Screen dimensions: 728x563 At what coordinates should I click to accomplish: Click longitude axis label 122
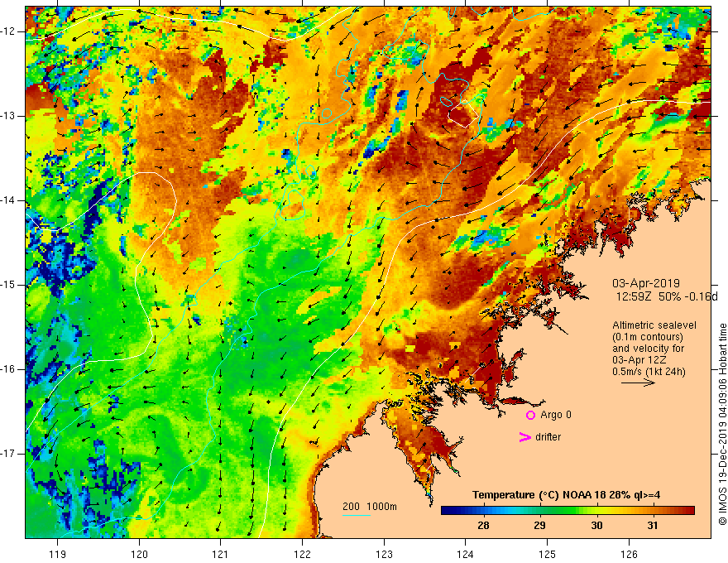(302, 554)
